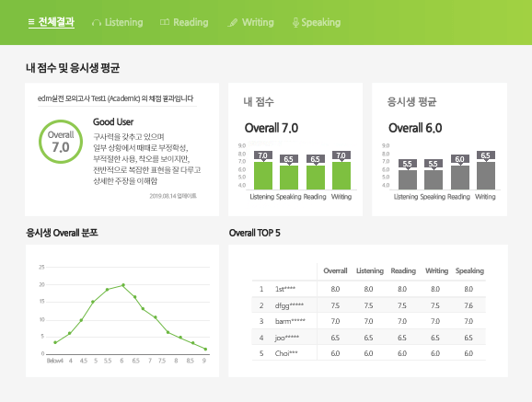This screenshot has height=402, width=532.
Task: Select the dfgg***** ranking row
Action: pos(369,305)
